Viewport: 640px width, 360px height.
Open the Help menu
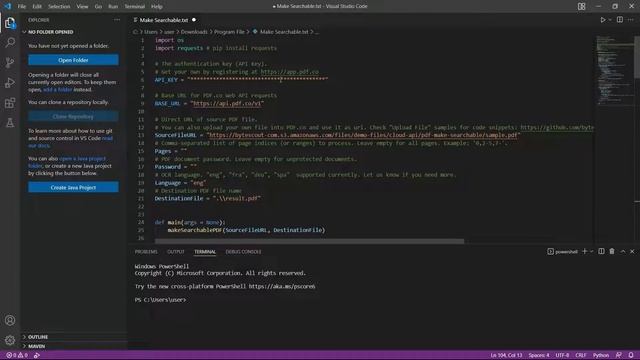tap(157, 7)
